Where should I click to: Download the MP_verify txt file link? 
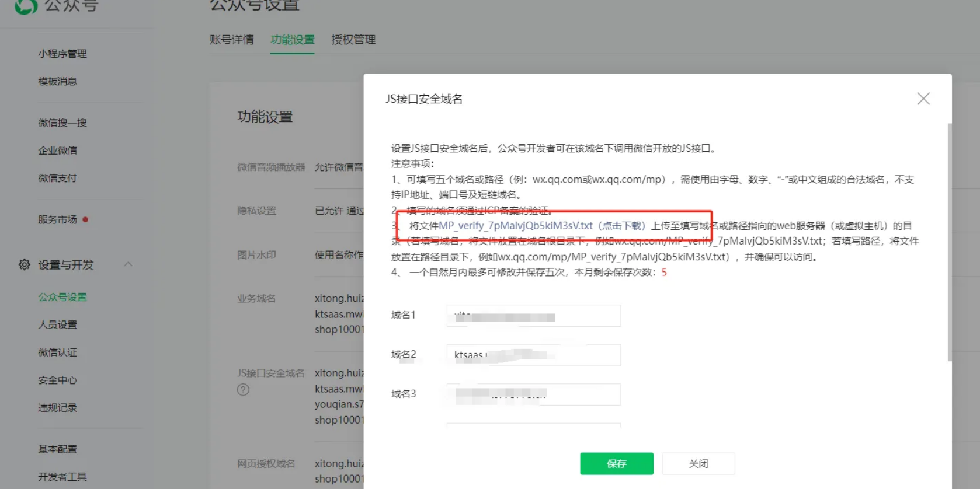(x=542, y=226)
